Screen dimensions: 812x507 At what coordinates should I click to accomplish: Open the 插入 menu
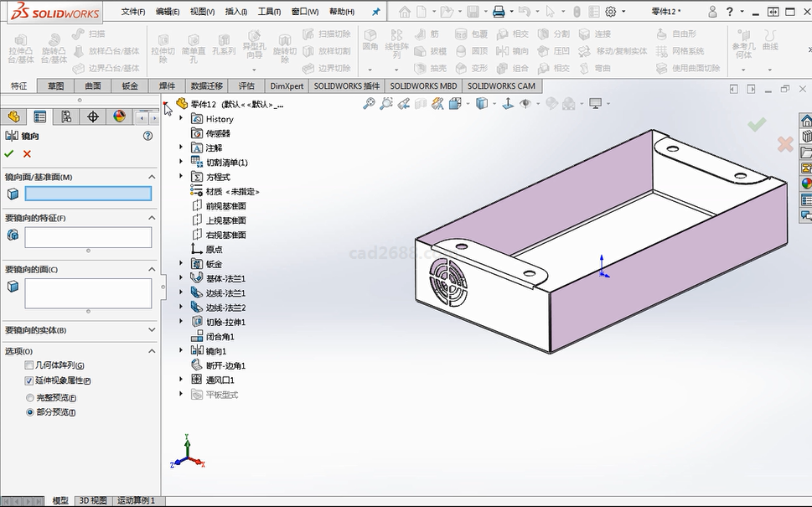pyautogui.click(x=235, y=12)
